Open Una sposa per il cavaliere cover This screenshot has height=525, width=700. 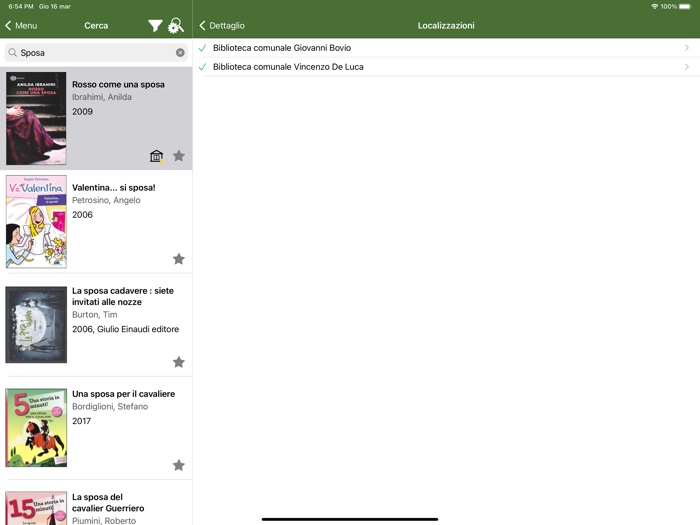point(36,428)
